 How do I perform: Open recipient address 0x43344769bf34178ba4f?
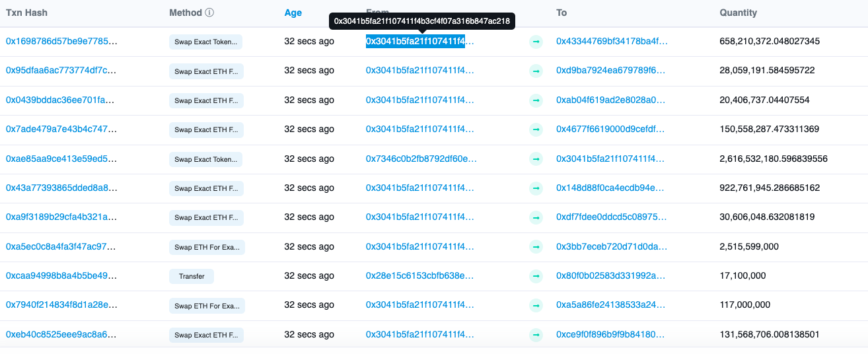pos(612,42)
